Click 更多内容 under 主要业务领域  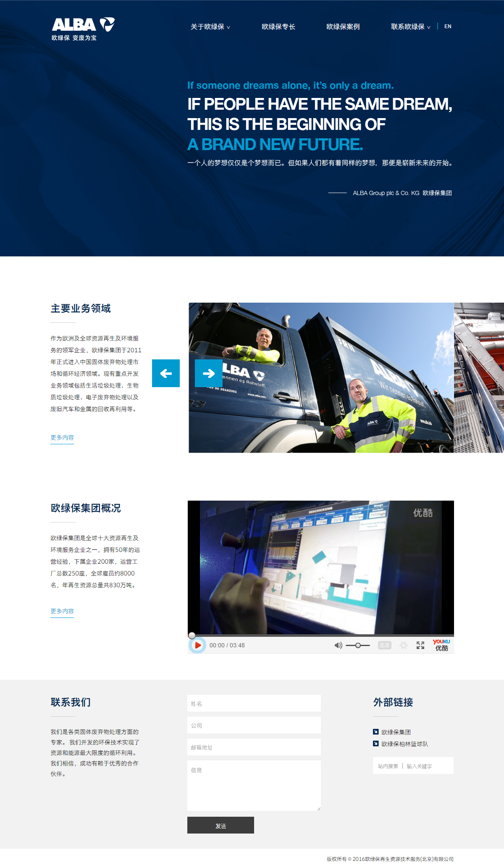click(x=62, y=438)
